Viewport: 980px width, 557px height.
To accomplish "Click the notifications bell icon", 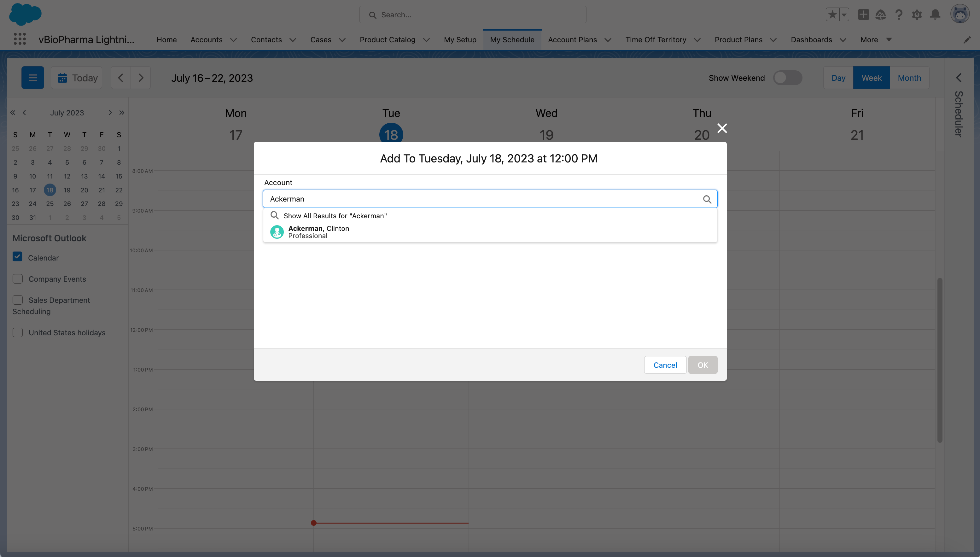I will pyautogui.click(x=935, y=15).
